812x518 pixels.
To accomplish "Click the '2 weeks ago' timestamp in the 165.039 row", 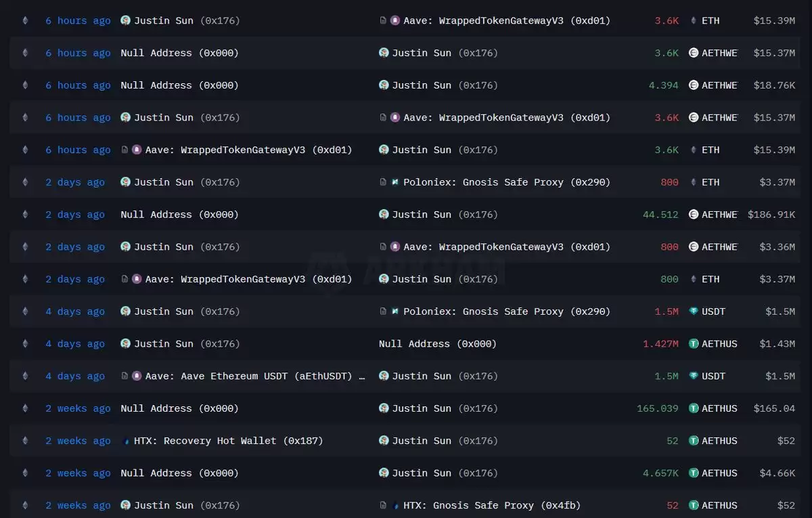I will coord(78,408).
